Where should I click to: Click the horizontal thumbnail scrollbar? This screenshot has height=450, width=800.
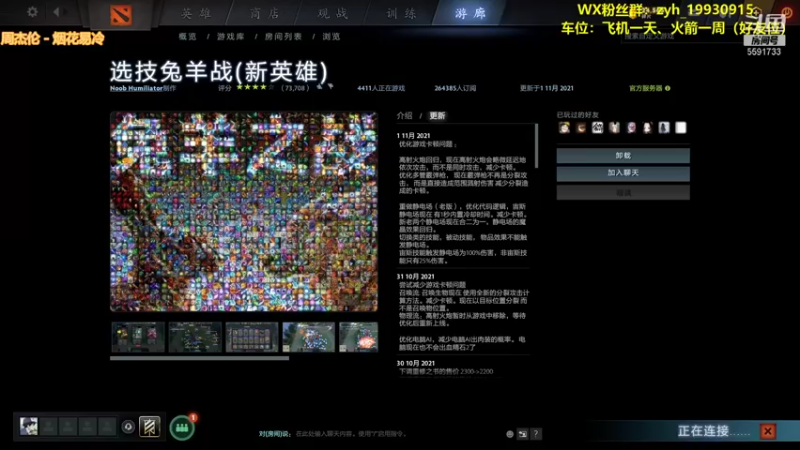[199, 358]
